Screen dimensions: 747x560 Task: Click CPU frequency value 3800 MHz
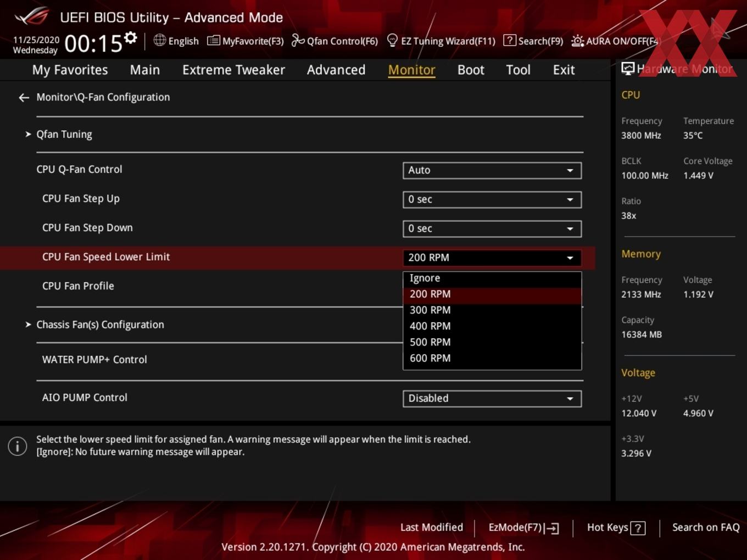pyautogui.click(x=641, y=136)
